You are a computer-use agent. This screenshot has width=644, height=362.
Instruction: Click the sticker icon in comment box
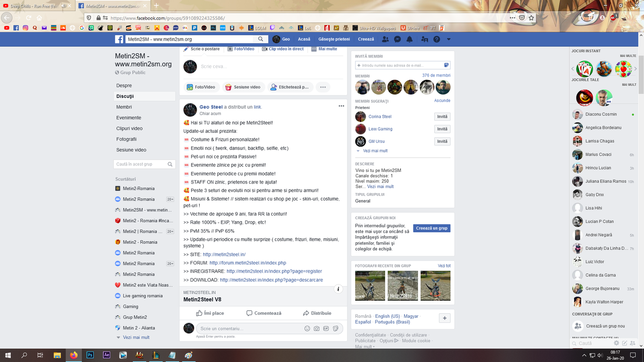[336, 328]
